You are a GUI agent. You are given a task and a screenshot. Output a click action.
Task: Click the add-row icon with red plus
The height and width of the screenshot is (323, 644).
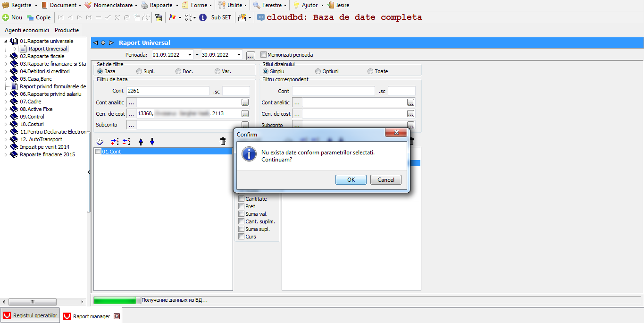(115, 141)
